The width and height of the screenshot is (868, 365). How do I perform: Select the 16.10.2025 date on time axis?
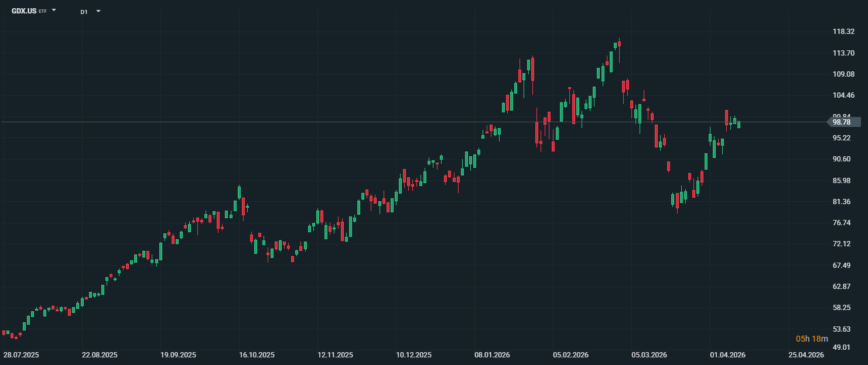click(257, 355)
